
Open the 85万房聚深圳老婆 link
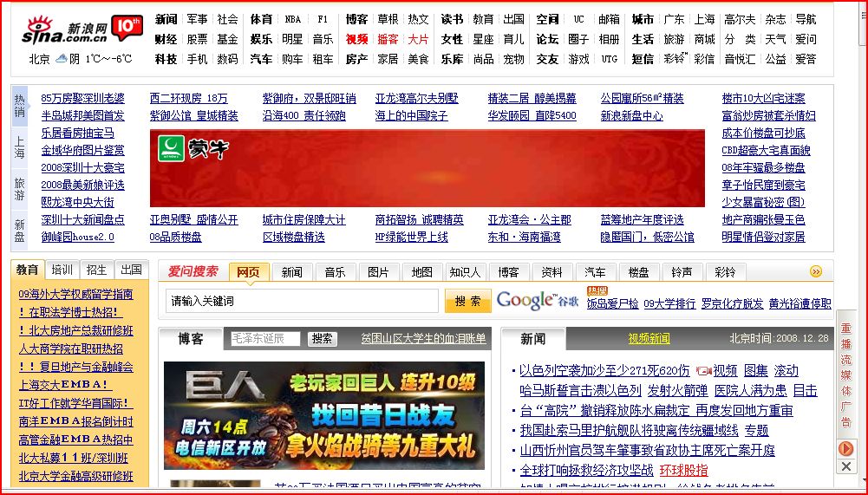click(82, 98)
